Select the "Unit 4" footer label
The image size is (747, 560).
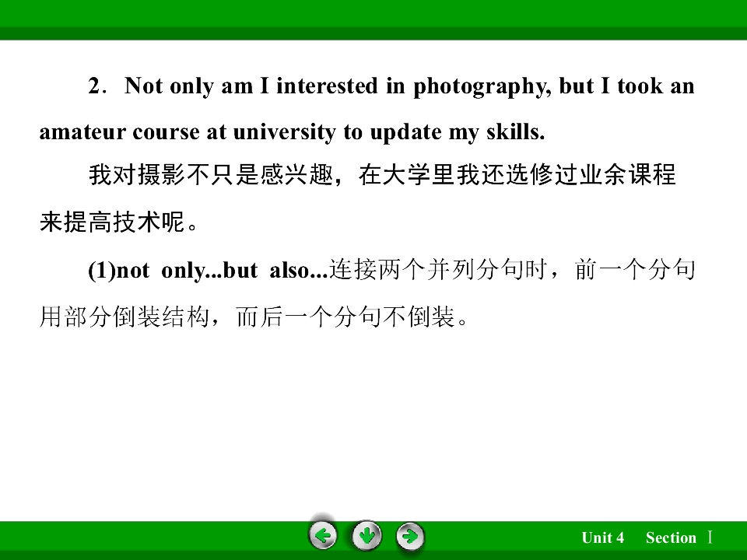click(x=602, y=537)
